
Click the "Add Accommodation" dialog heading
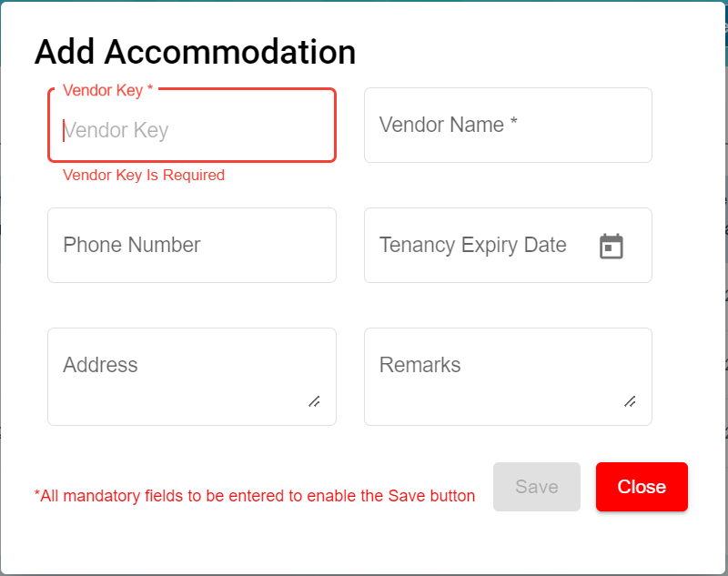[x=195, y=52]
